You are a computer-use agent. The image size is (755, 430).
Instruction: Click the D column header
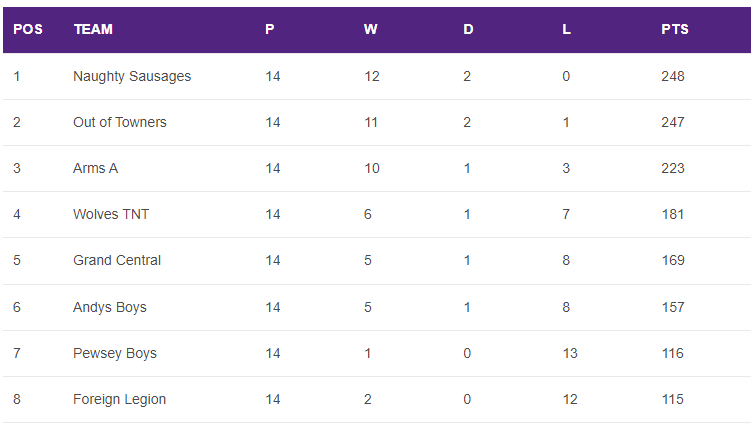tap(468, 29)
